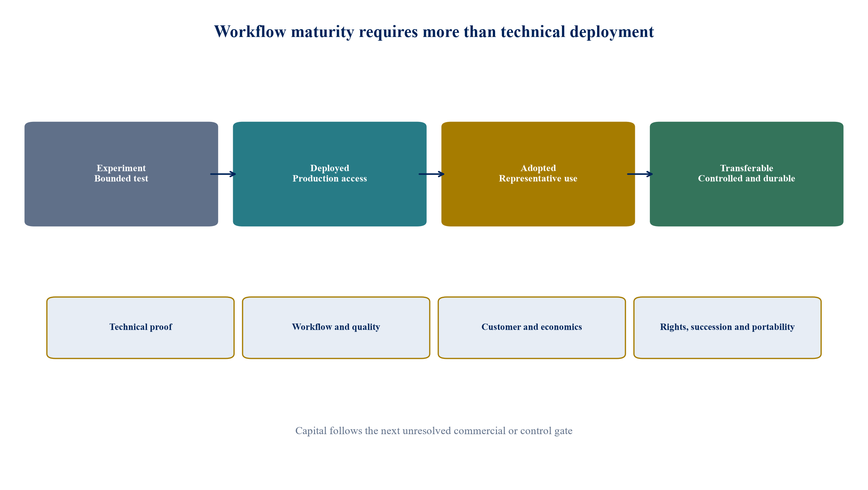
Task: Click the arrow between Deployed and Adopted
Action: [x=432, y=174]
